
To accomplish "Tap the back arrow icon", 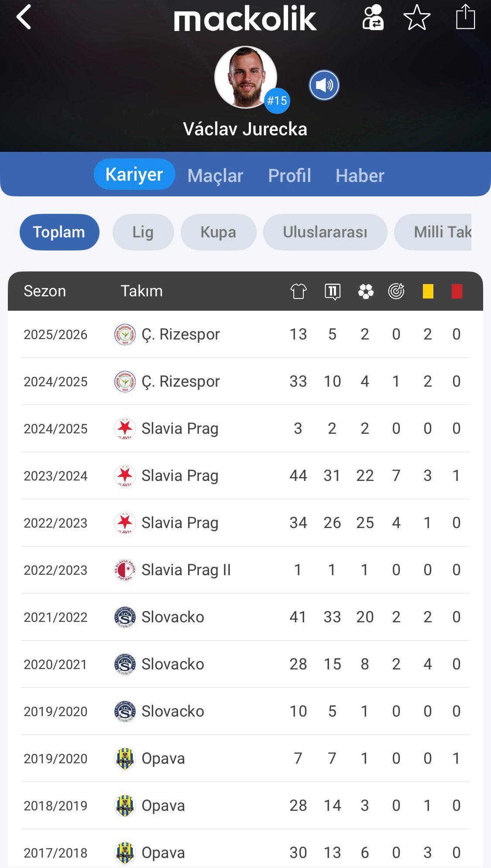I will tap(24, 17).
